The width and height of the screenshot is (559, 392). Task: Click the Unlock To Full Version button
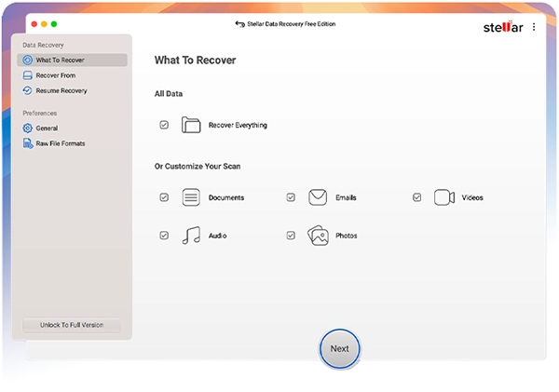coord(72,325)
